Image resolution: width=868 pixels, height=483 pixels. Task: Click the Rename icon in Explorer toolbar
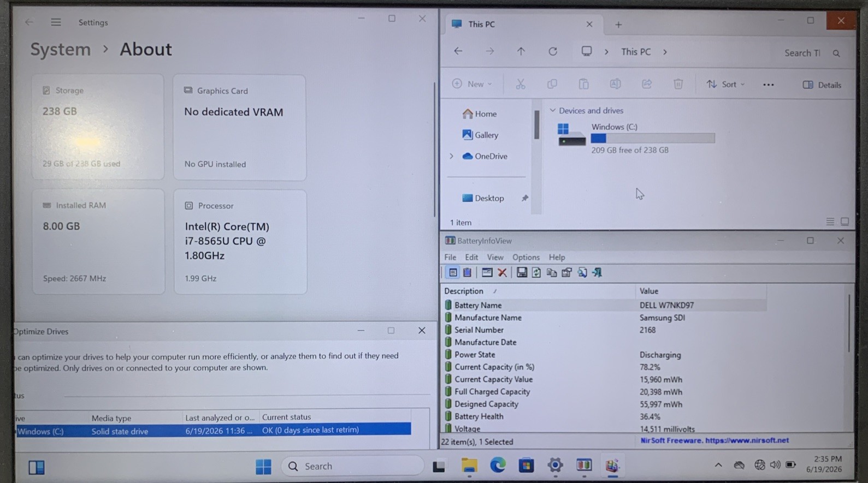click(615, 84)
